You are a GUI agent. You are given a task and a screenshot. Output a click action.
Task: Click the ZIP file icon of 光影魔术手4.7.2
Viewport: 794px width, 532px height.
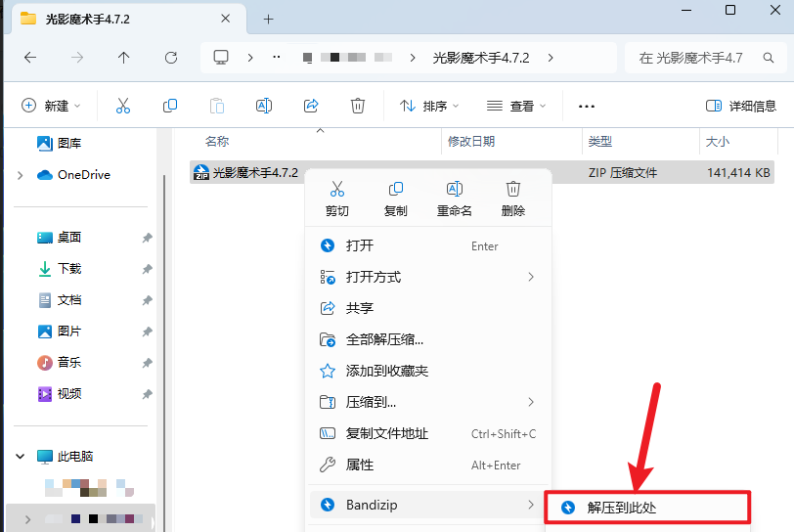201,173
